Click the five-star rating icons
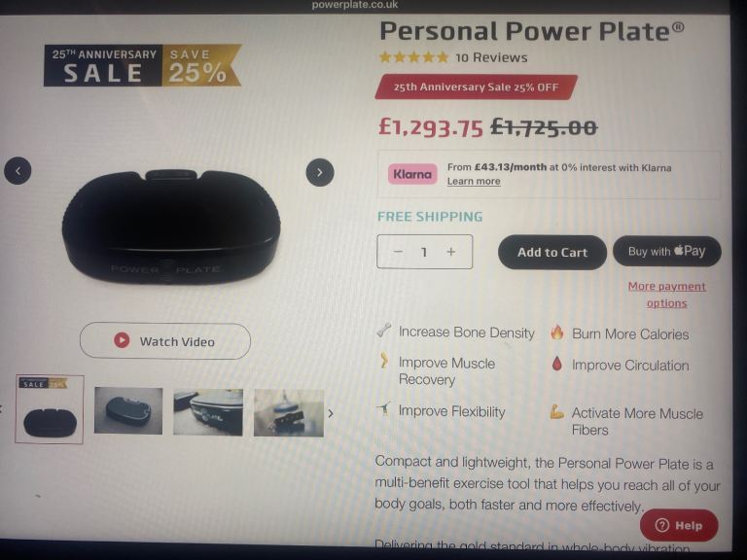The width and height of the screenshot is (747, 560). tap(413, 57)
